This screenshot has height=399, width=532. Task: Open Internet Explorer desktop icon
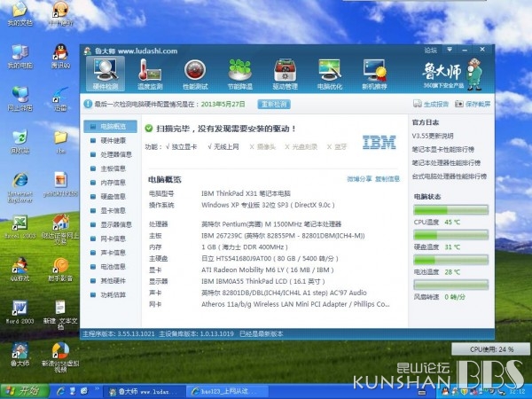20,187
